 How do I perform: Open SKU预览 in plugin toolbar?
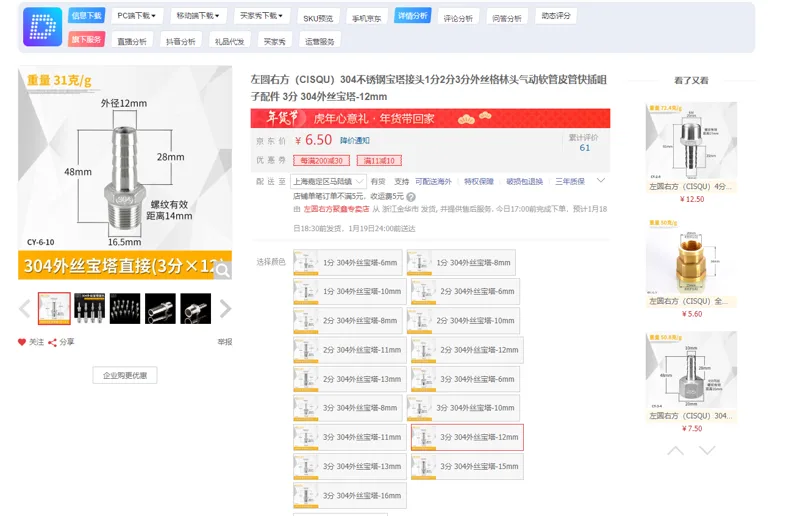(318, 18)
